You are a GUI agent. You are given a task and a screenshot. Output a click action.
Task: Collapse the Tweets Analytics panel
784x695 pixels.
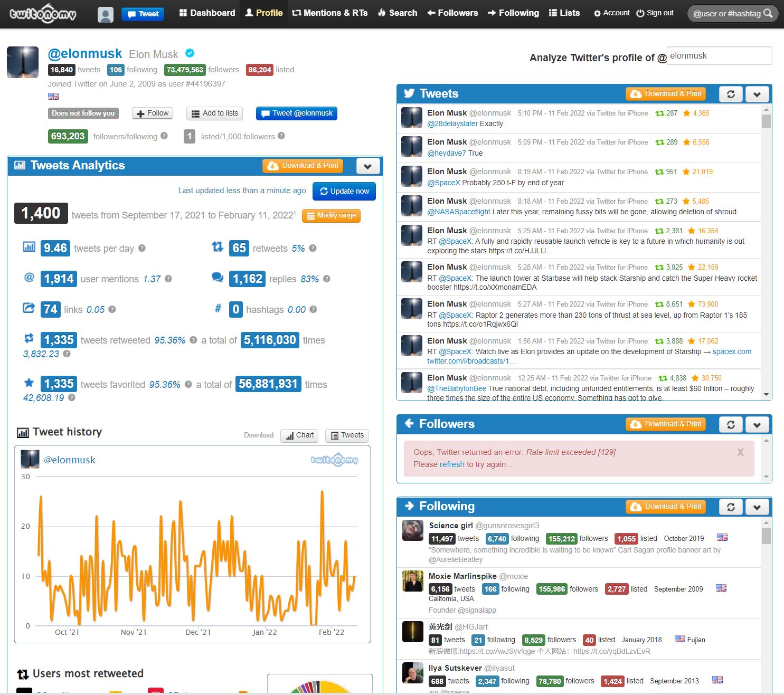pos(368,166)
